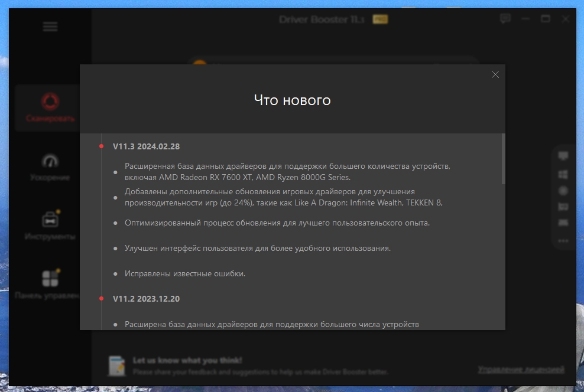The width and height of the screenshot is (584, 392).
Task: Click the "Like A Dragon: Infinite Wealth" line
Action: point(284,202)
